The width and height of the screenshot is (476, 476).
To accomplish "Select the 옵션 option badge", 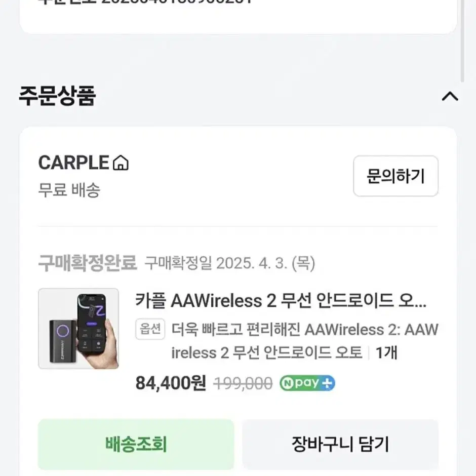I will pos(150,329).
